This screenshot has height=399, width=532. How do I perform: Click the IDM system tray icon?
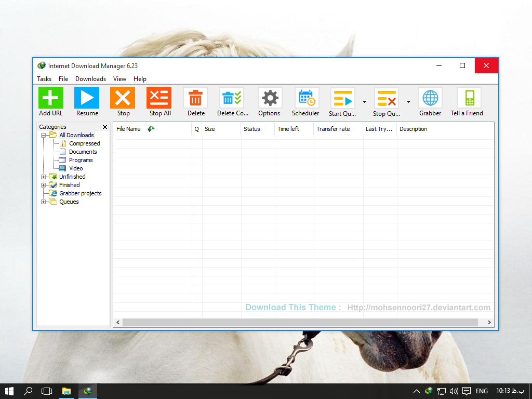(429, 391)
